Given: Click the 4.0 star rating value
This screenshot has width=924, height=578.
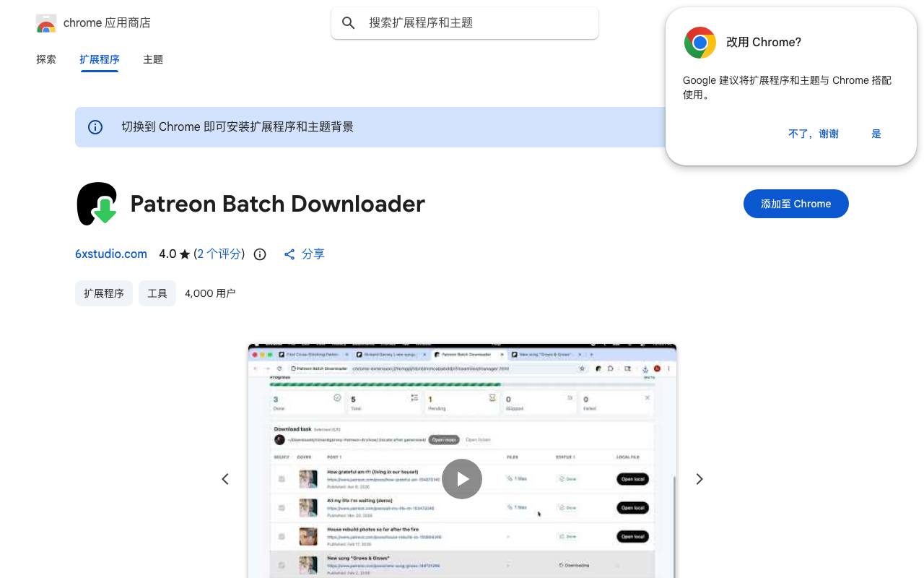Looking at the screenshot, I should (x=175, y=254).
